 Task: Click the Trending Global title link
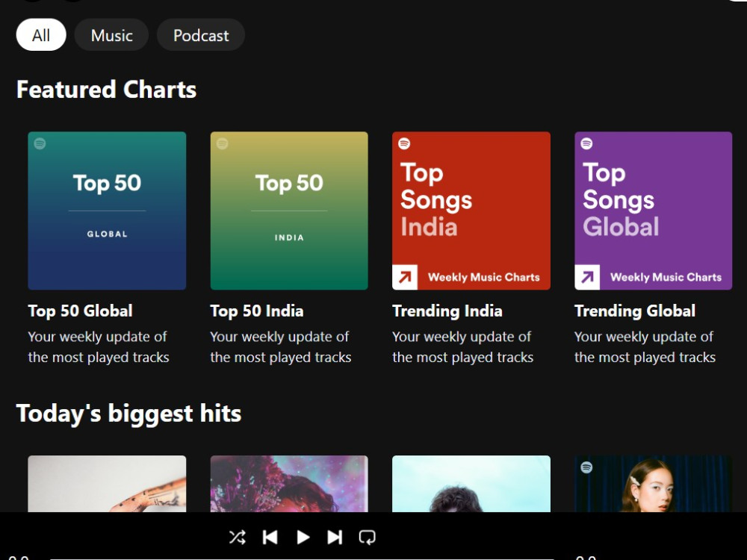(x=634, y=311)
